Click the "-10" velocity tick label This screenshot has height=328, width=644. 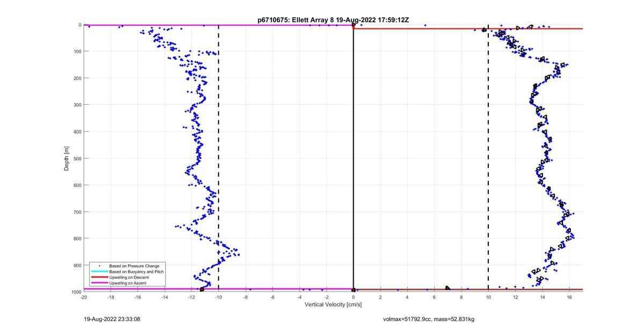point(218,297)
